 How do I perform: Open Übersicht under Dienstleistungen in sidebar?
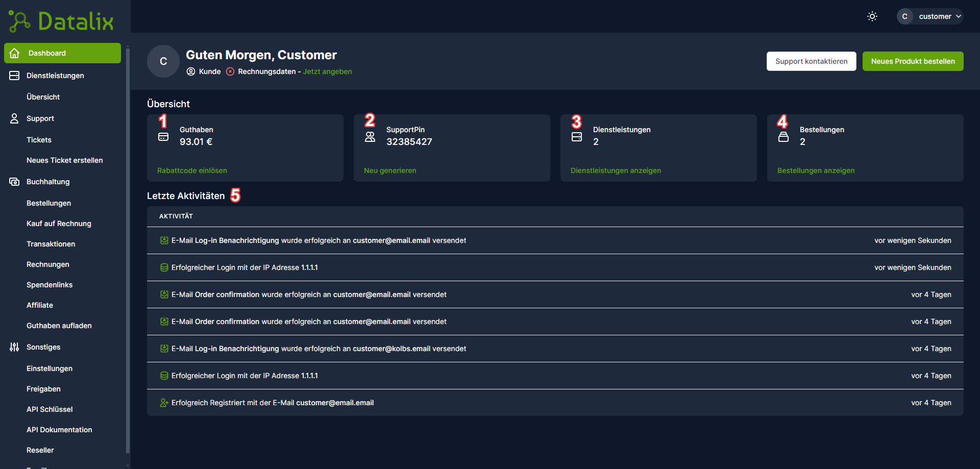(43, 97)
